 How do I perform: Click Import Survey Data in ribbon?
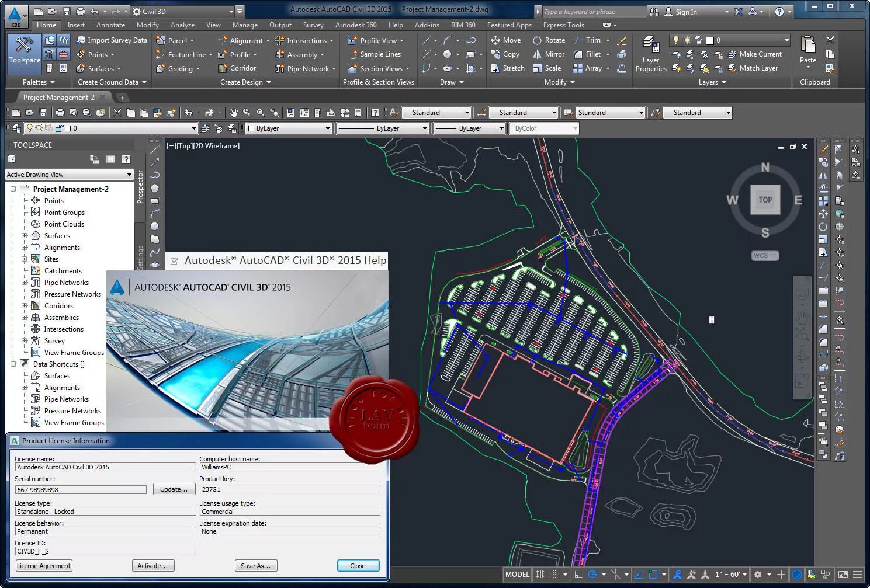[112, 40]
